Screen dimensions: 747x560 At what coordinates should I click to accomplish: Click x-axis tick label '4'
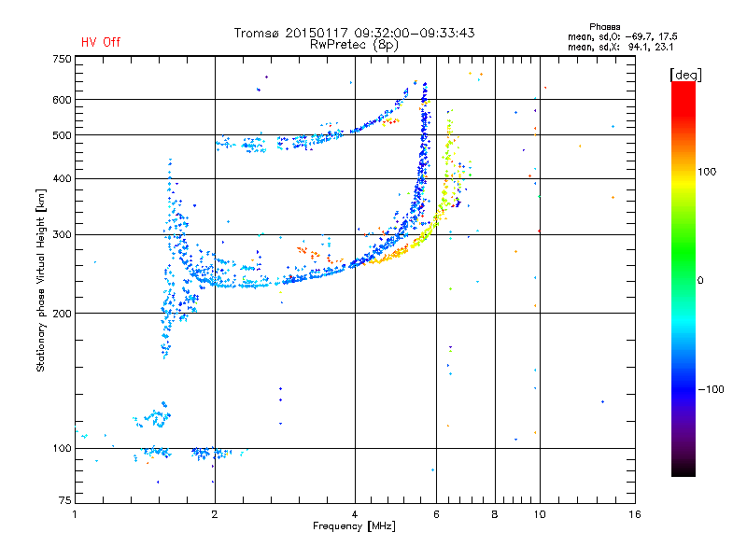[355, 514]
